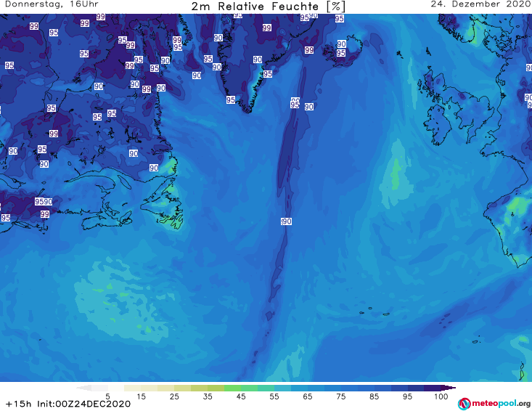Pick the pale cream swatch above the 15 label
532x411 pixels.
point(133,388)
